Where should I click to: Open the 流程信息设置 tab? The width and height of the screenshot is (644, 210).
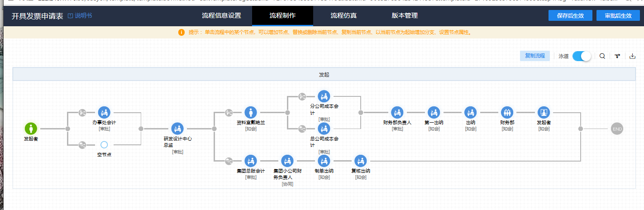(221, 15)
